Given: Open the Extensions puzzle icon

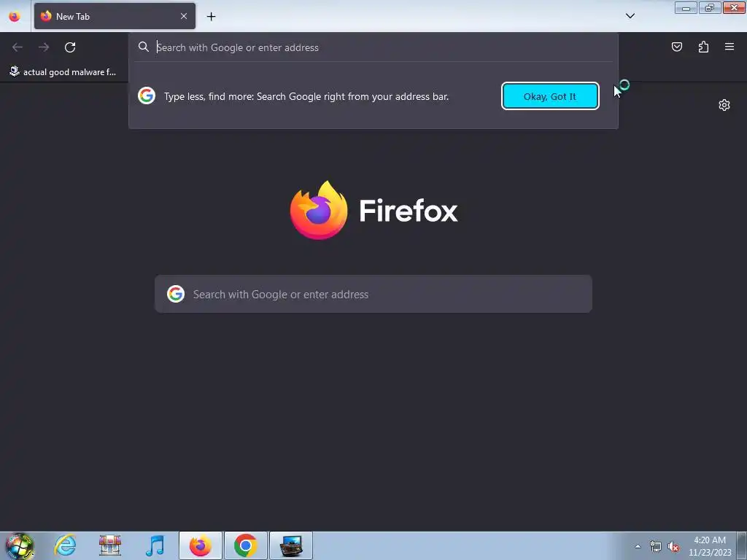Looking at the screenshot, I should click(x=703, y=47).
